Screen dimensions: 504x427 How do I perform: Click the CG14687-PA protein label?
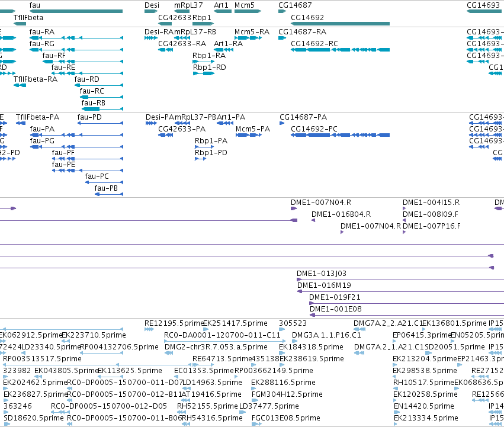303,117
